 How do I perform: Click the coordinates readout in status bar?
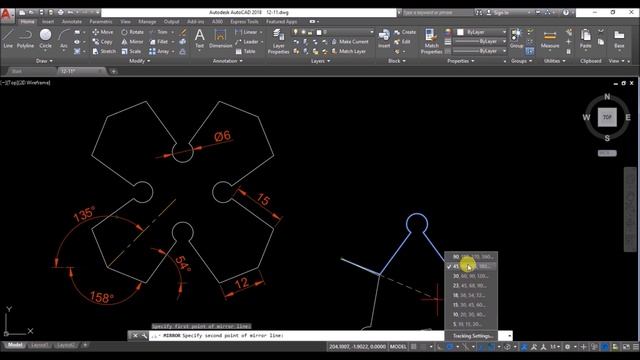[357, 347]
